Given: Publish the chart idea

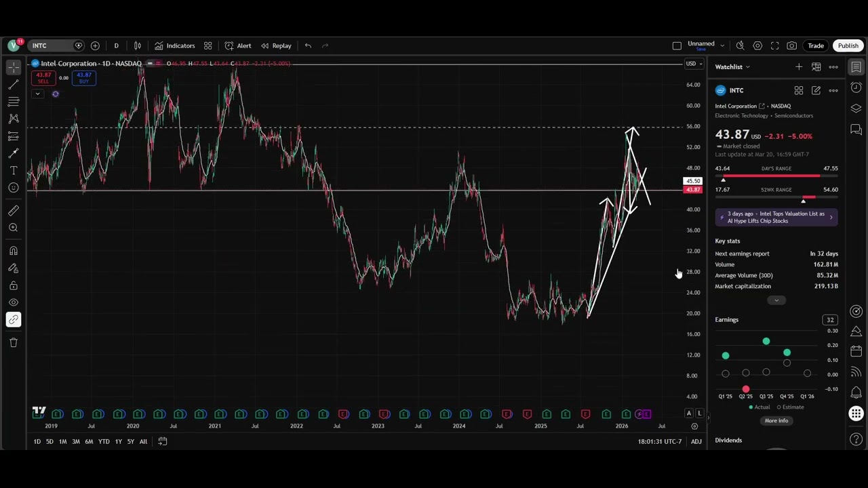Looking at the screenshot, I should point(848,45).
